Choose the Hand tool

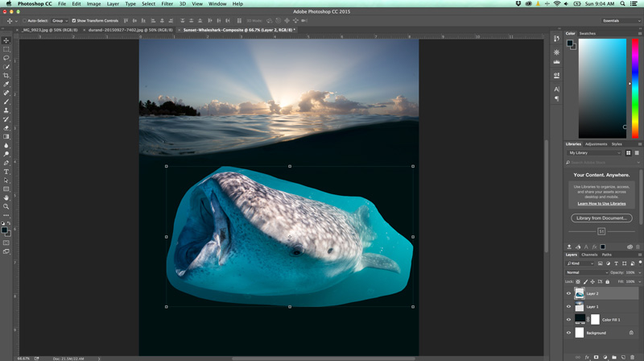point(6,197)
